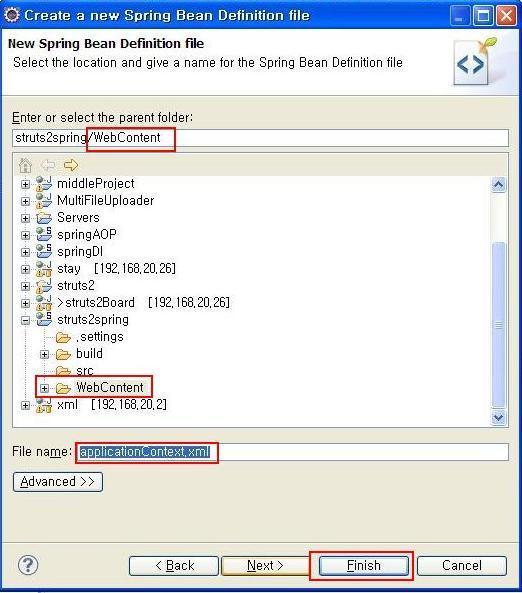Expand the WebContent folder node
The image size is (522, 593).
44,388
